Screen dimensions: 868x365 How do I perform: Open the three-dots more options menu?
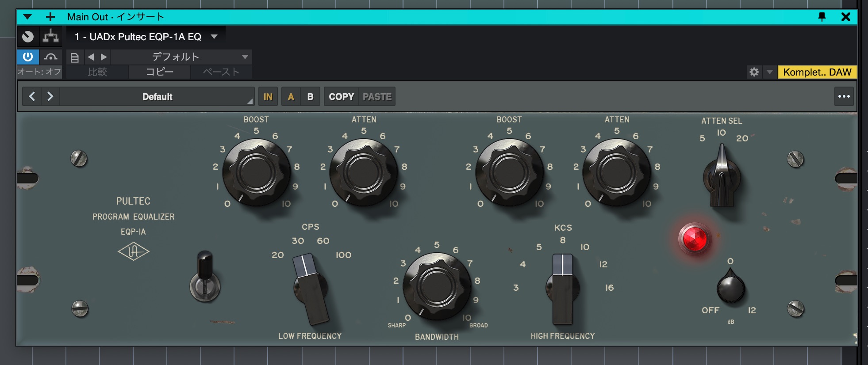click(x=844, y=96)
